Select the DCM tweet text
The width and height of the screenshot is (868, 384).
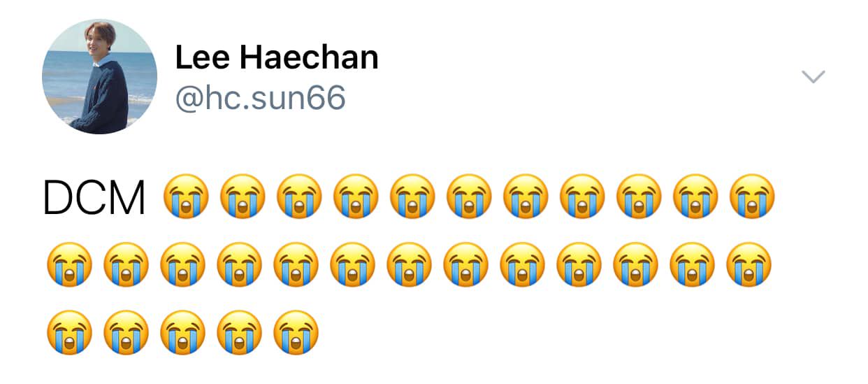click(x=94, y=197)
